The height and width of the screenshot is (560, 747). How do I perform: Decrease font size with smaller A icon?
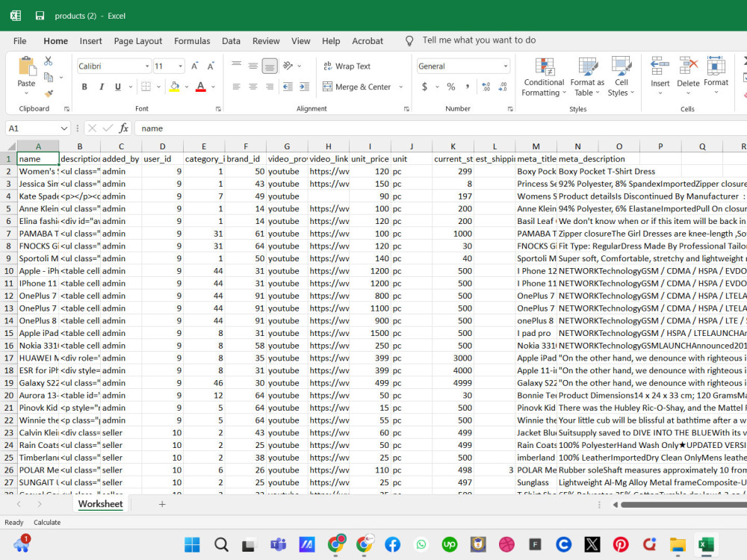tap(211, 66)
